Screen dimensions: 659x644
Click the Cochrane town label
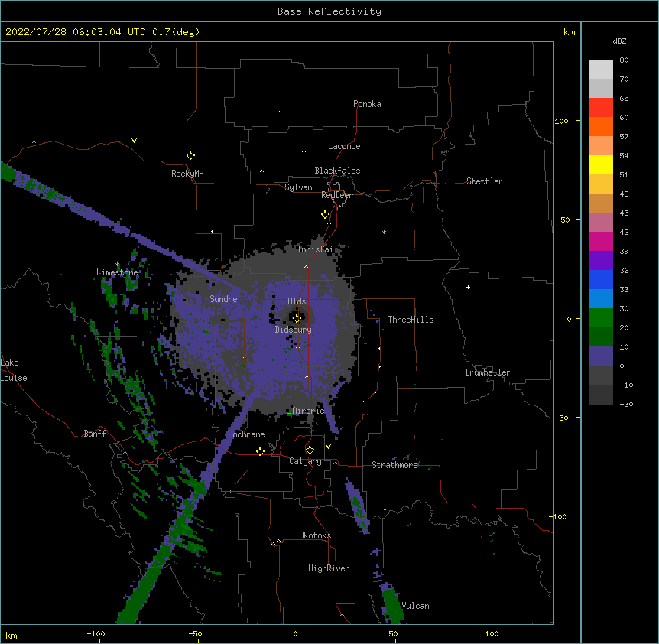(246, 434)
